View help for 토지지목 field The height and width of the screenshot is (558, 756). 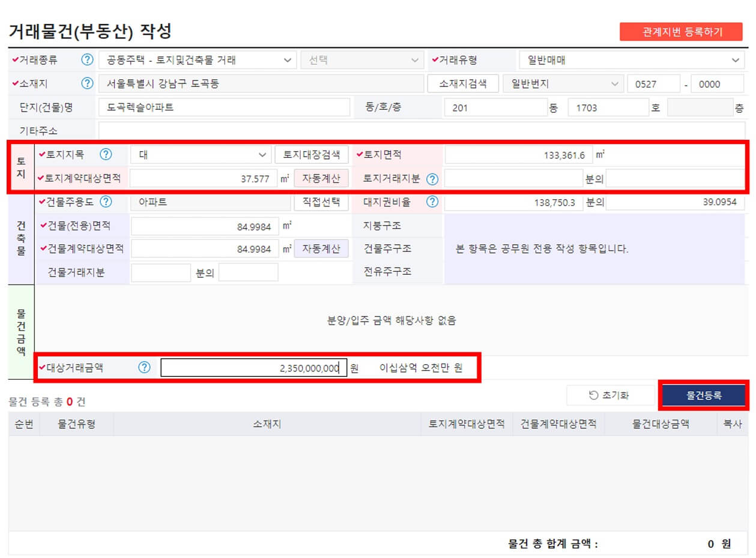[106, 154]
